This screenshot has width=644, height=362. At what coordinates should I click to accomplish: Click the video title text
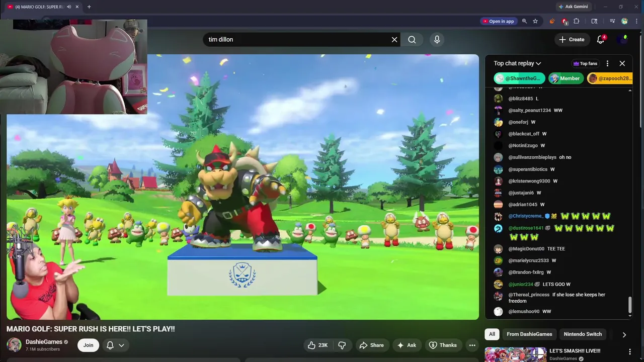point(91,329)
